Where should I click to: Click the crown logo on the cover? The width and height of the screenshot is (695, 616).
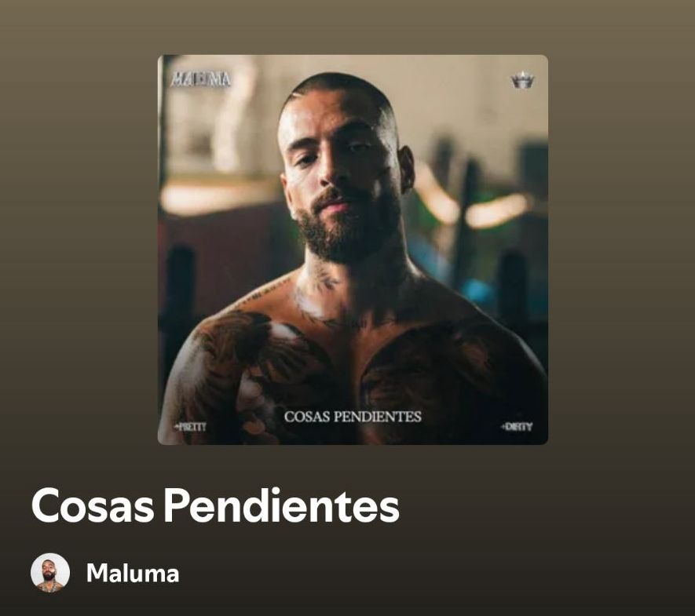click(x=522, y=80)
